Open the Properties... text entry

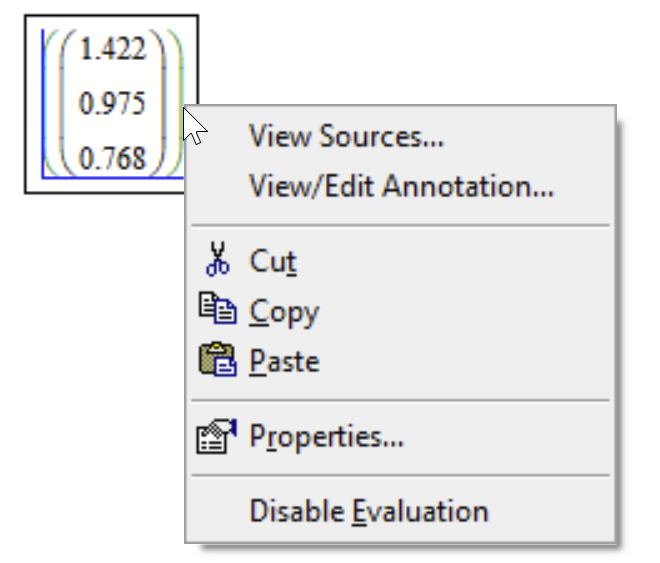tap(326, 437)
